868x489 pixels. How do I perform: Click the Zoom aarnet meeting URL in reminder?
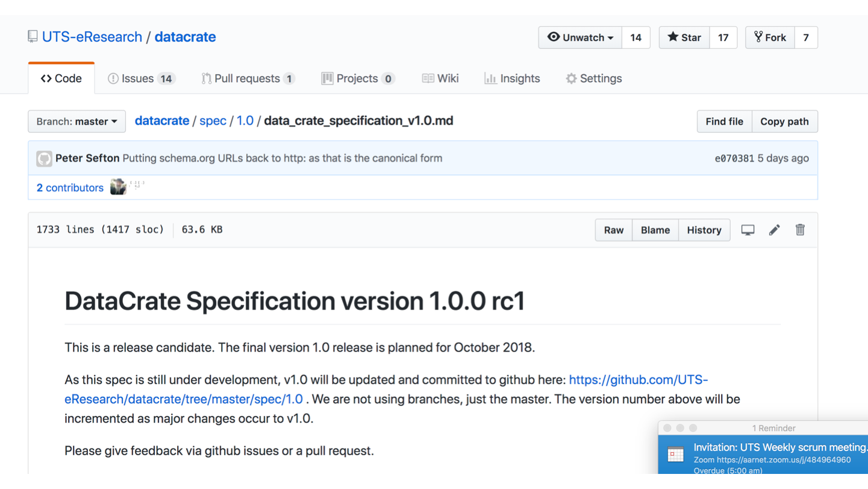(x=772, y=460)
